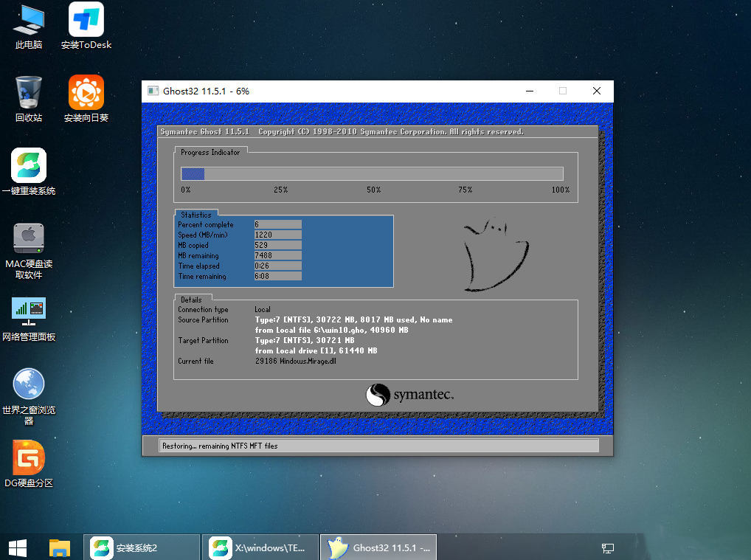Click the Restoring NTFS MFT files status bar
Image resolution: width=751 pixels, height=560 pixels.
(x=378, y=445)
